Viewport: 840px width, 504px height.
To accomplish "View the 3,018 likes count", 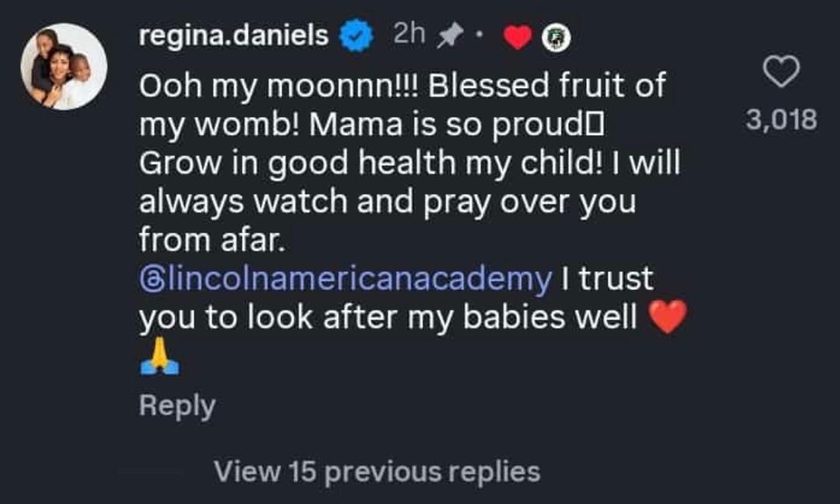I will pyautogui.click(x=781, y=120).
